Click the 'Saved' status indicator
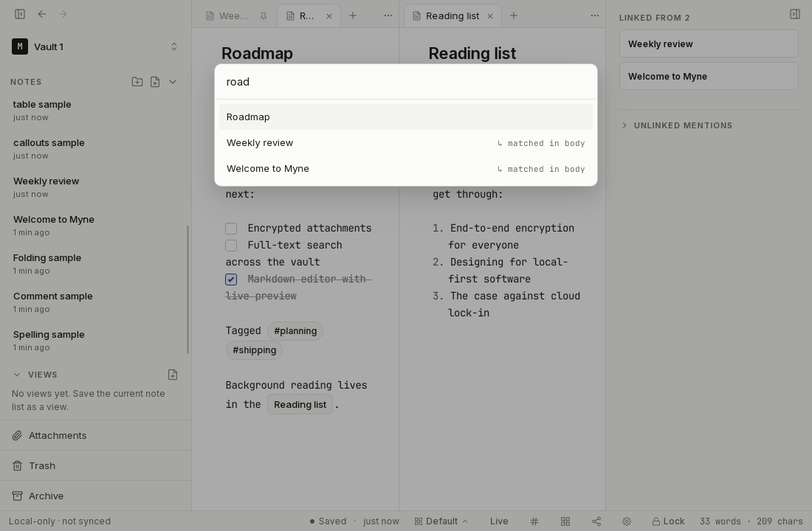This screenshot has height=531, width=812. (328, 521)
